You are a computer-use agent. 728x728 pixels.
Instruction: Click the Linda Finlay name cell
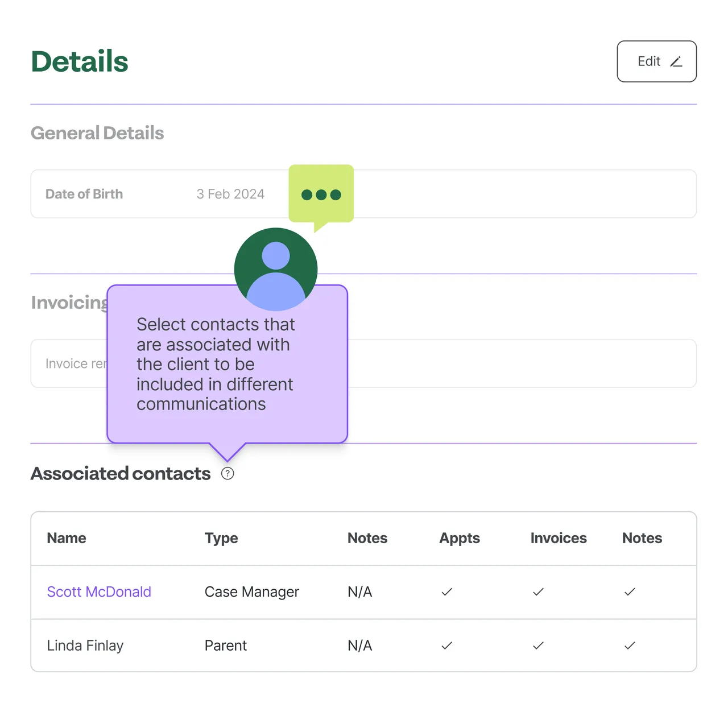pos(85,646)
